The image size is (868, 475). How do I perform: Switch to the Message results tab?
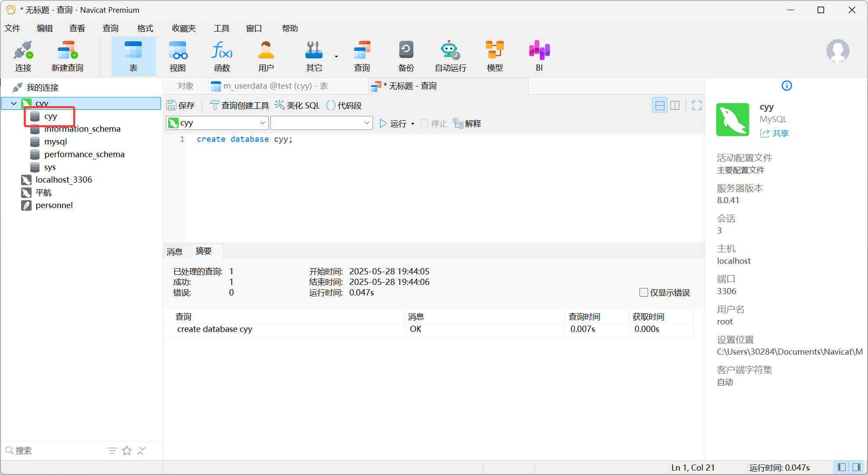175,252
